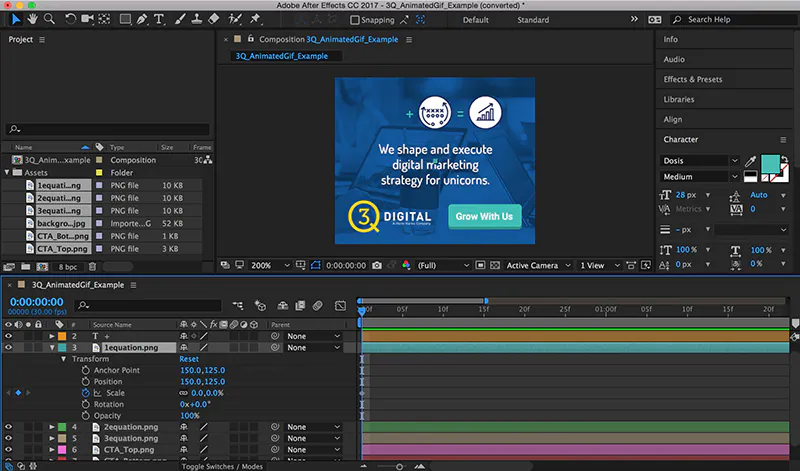Select the Hand tool

pyautogui.click(x=31, y=19)
